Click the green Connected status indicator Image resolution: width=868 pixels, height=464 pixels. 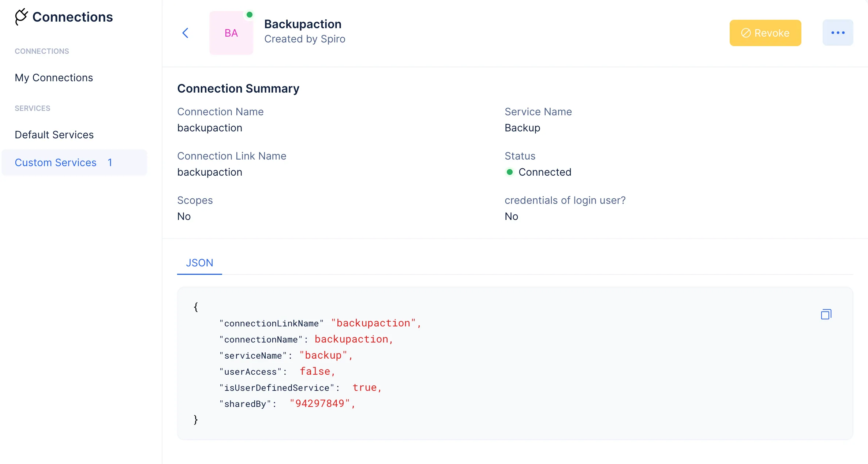pyautogui.click(x=509, y=172)
